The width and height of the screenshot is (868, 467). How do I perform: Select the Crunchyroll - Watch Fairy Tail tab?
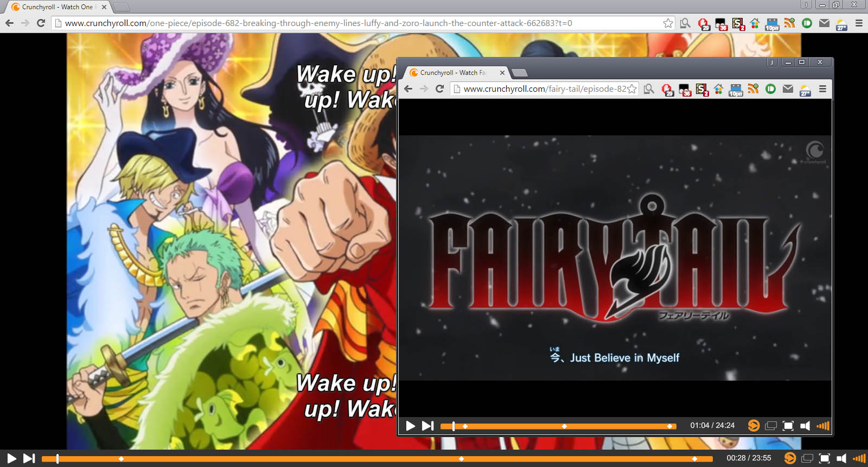[457, 73]
